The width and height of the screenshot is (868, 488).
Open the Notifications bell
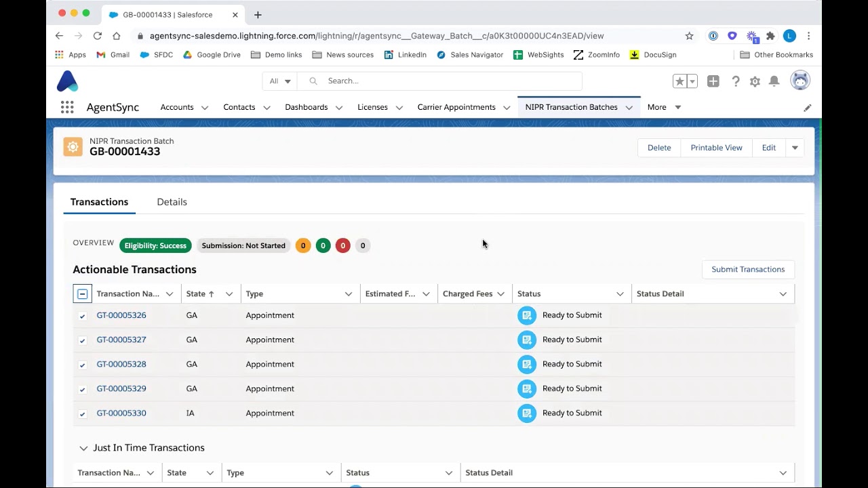click(774, 81)
